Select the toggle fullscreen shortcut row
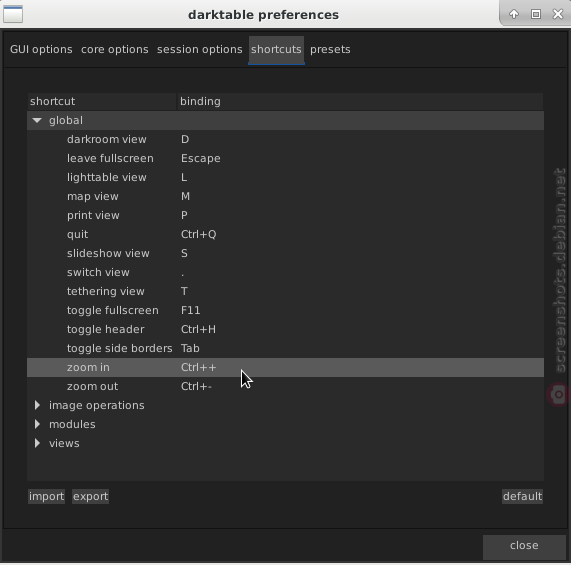Image resolution: width=571 pixels, height=565 pixels. 286,311
